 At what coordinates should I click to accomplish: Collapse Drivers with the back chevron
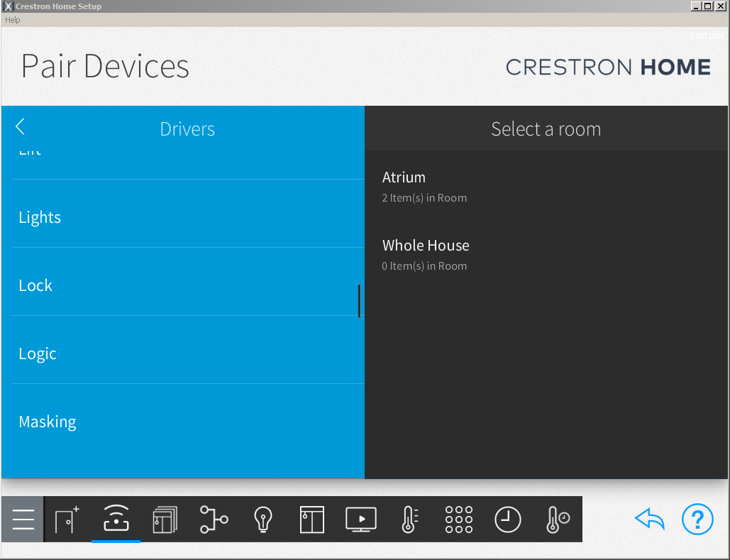(x=19, y=126)
